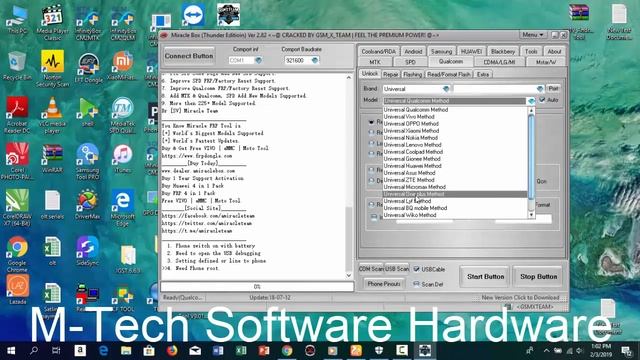Open the iTunes desktop icon
Viewport: 640px width, 360px height.
click(x=122, y=159)
